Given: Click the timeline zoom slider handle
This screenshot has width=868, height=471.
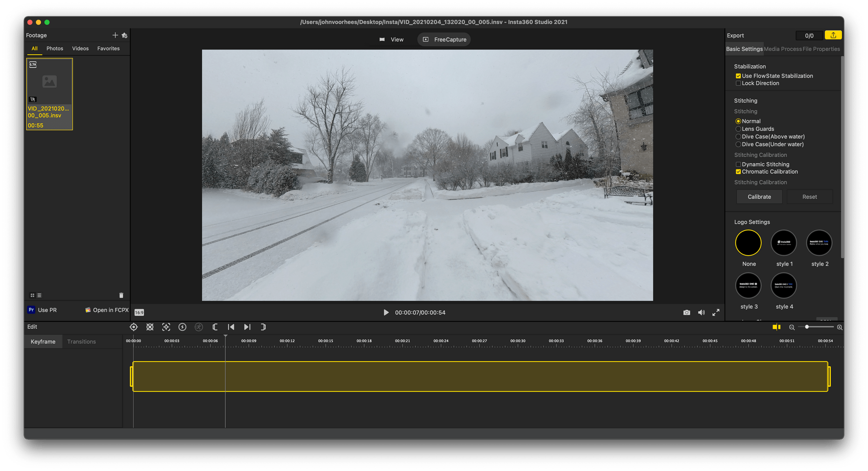Looking at the screenshot, I should 807,327.
